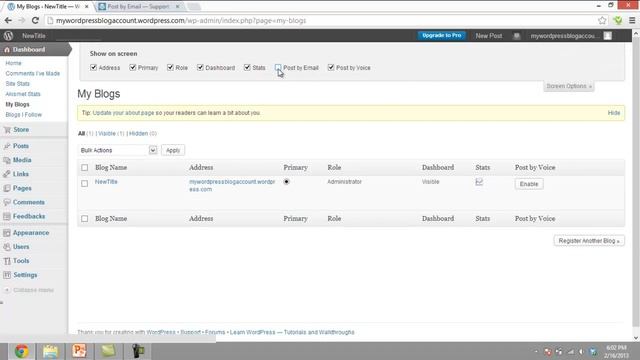640x360 pixels.
Task: Select the Primary radio for NewTitle
Action: click(287, 182)
